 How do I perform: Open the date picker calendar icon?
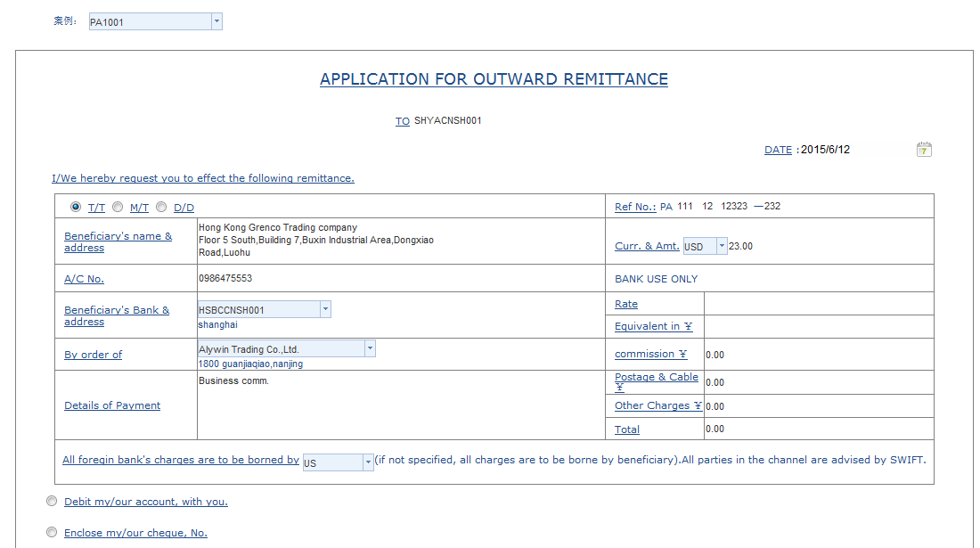coord(924,150)
